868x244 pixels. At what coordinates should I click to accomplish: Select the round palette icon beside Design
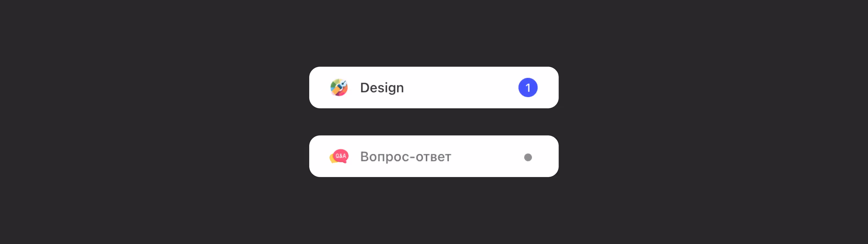coord(339,88)
